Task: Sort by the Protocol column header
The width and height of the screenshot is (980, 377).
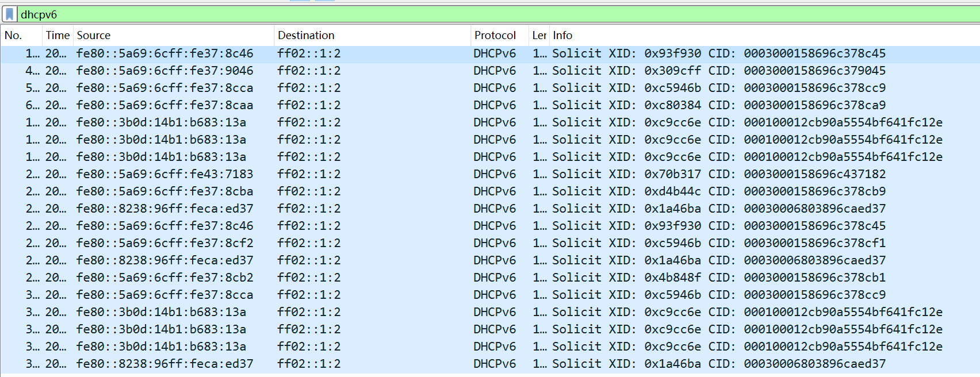Action: pos(495,36)
